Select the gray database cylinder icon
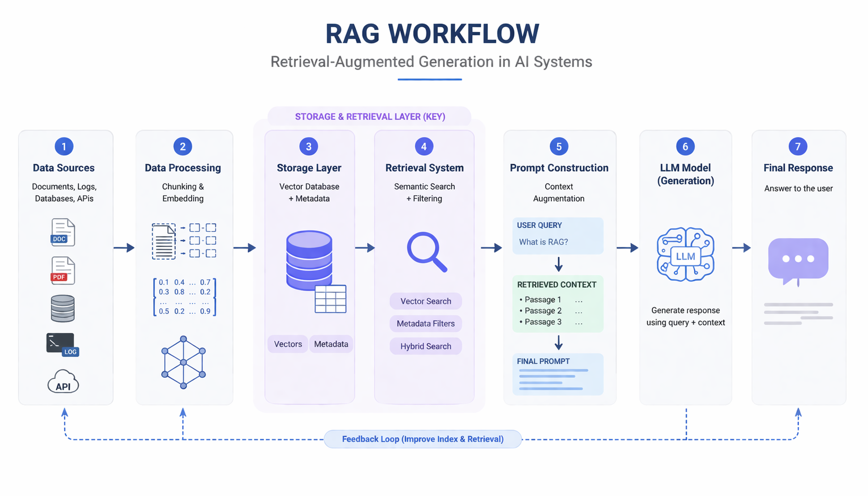This screenshot has width=868, height=496. (63, 308)
